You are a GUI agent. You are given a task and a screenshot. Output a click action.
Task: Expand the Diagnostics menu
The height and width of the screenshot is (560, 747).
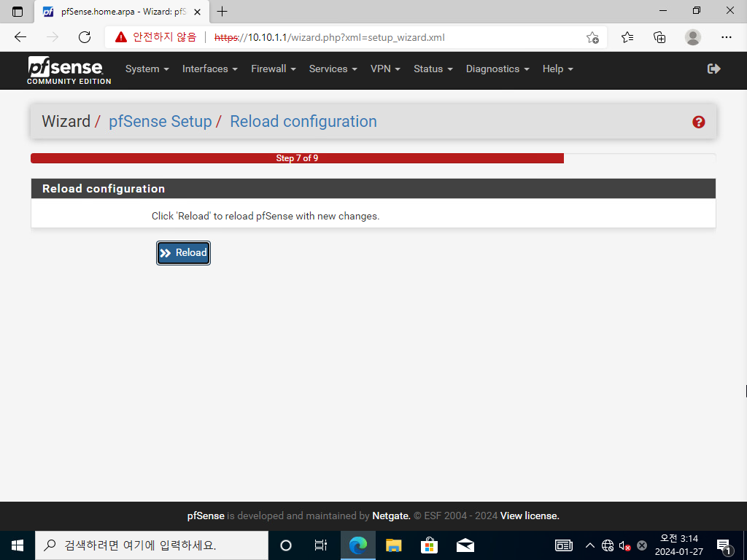click(498, 69)
